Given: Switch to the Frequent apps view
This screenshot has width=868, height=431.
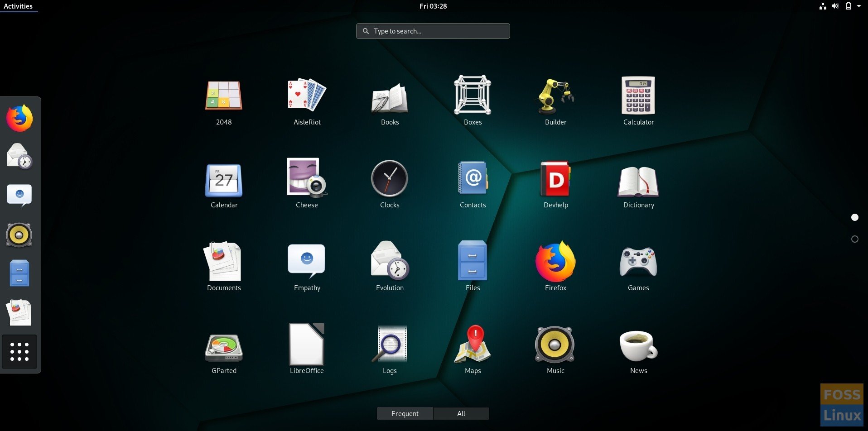Looking at the screenshot, I should (405, 413).
